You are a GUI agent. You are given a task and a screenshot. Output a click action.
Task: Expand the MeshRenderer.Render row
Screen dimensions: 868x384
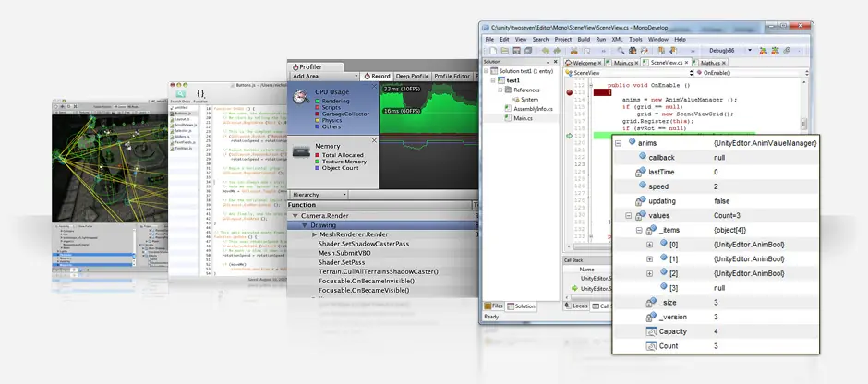pyautogui.click(x=315, y=235)
